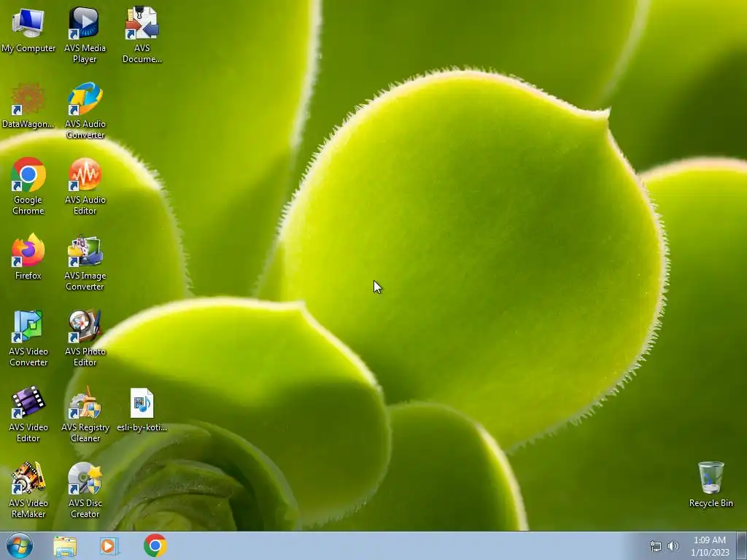Select the AVS Disc Creator shortcut
This screenshot has width=747, height=560.
[85, 490]
